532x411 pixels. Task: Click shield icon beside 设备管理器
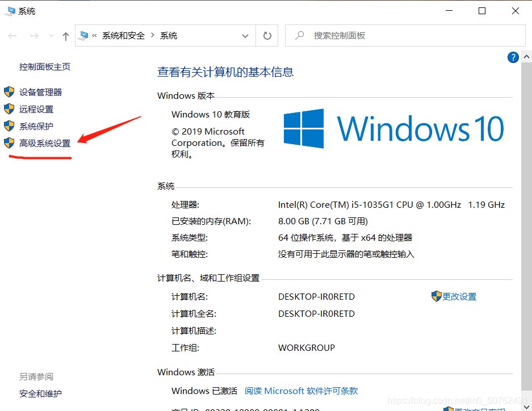[x=9, y=92]
